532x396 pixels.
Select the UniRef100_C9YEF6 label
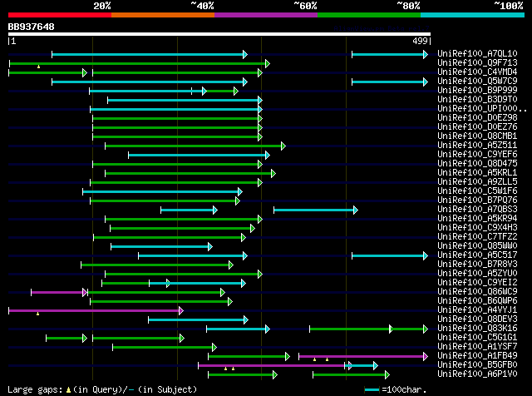point(477,155)
